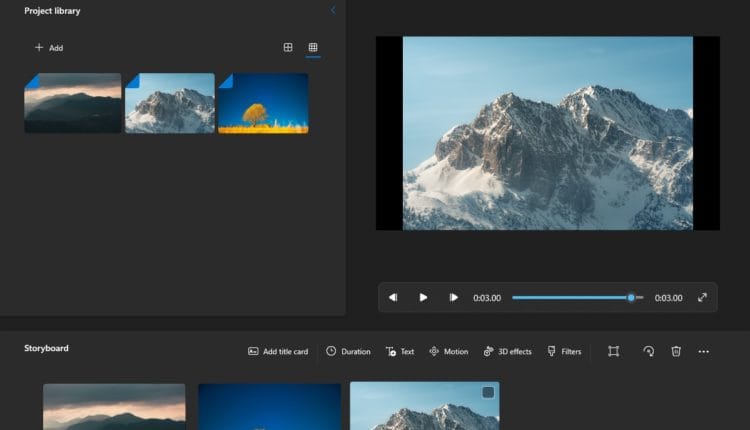Expand preview to full screen
The height and width of the screenshot is (430, 750).
702,297
